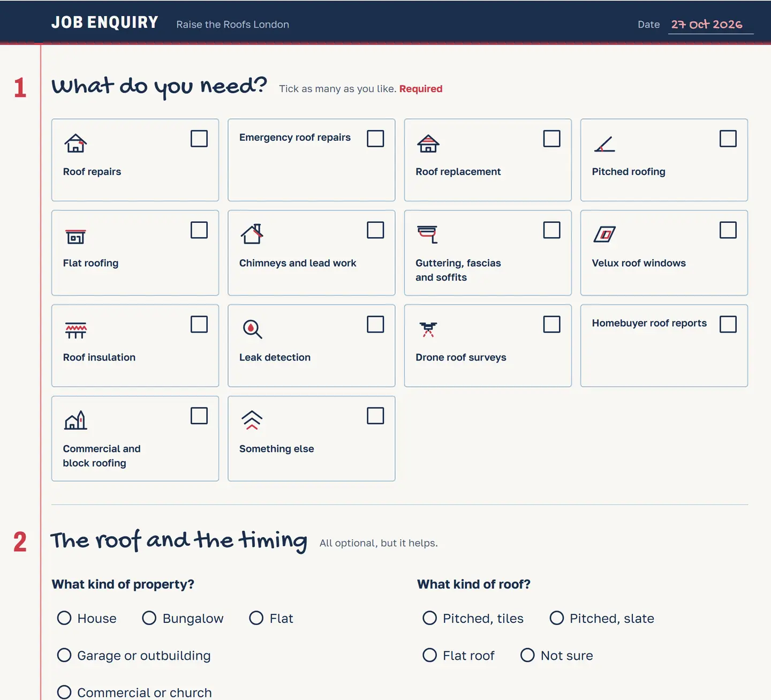Click the Something else chevrons icon

tap(252, 421)
